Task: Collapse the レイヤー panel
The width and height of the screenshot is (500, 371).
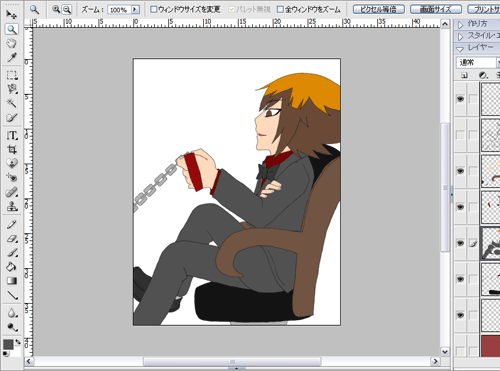Action: coord(460,49)
